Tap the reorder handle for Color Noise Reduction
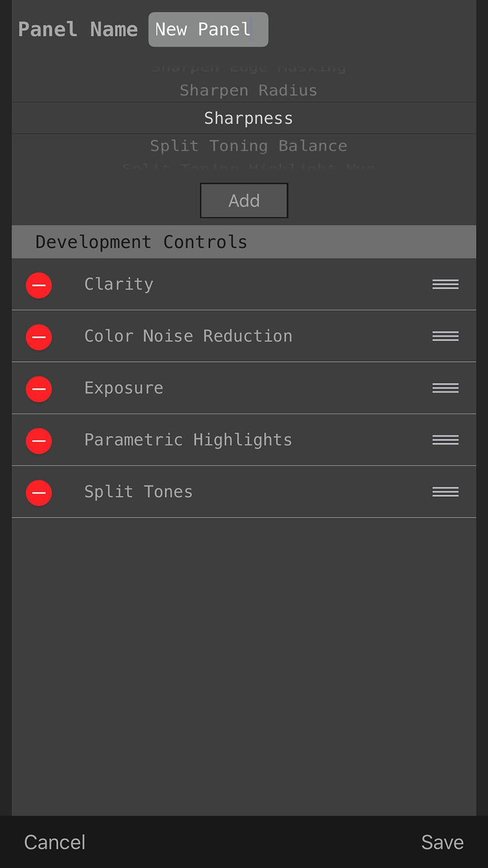The image size is (488, 868). click(445, 336)
